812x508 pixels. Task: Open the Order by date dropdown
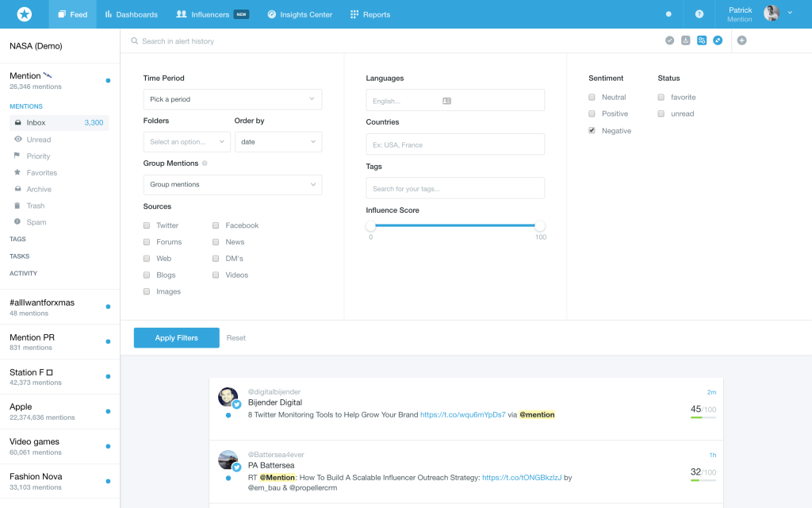(x=278, y=141)
